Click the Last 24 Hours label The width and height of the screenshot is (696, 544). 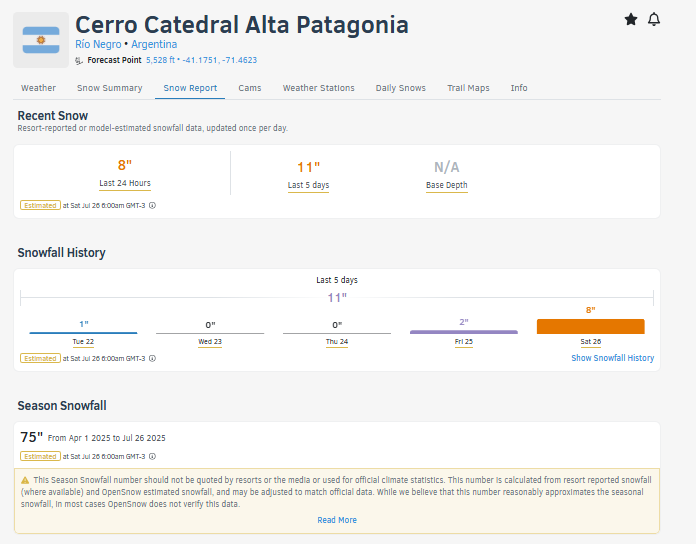pos(125,183)
